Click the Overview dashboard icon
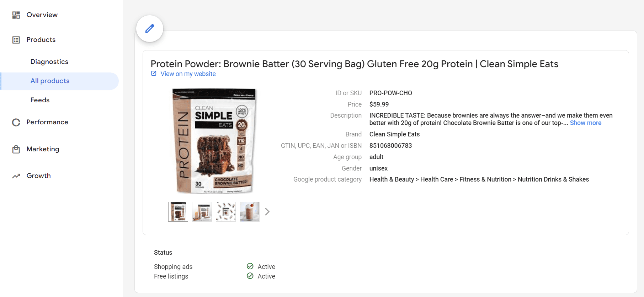Image resolution: width=644 pixels, height=297 pixels. [16, 15]
